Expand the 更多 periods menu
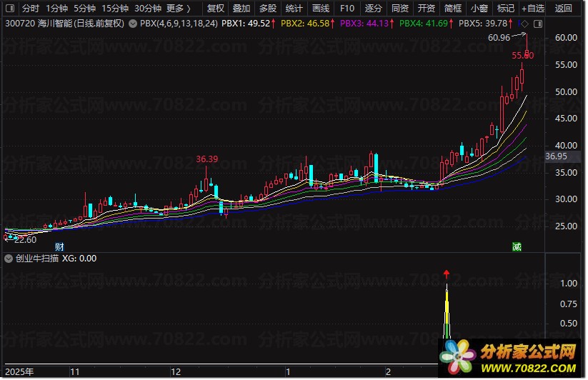 pyautogui.click(x=179, y=8)
